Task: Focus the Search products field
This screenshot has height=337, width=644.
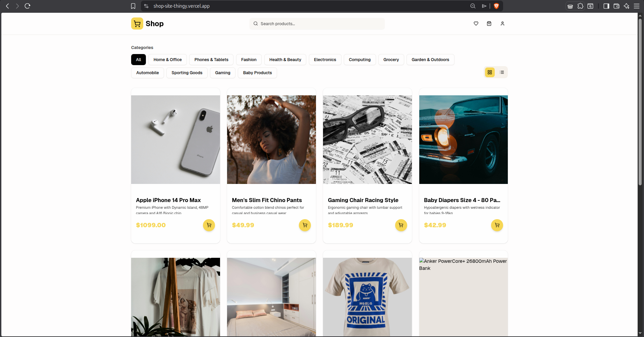Action: 317,23
